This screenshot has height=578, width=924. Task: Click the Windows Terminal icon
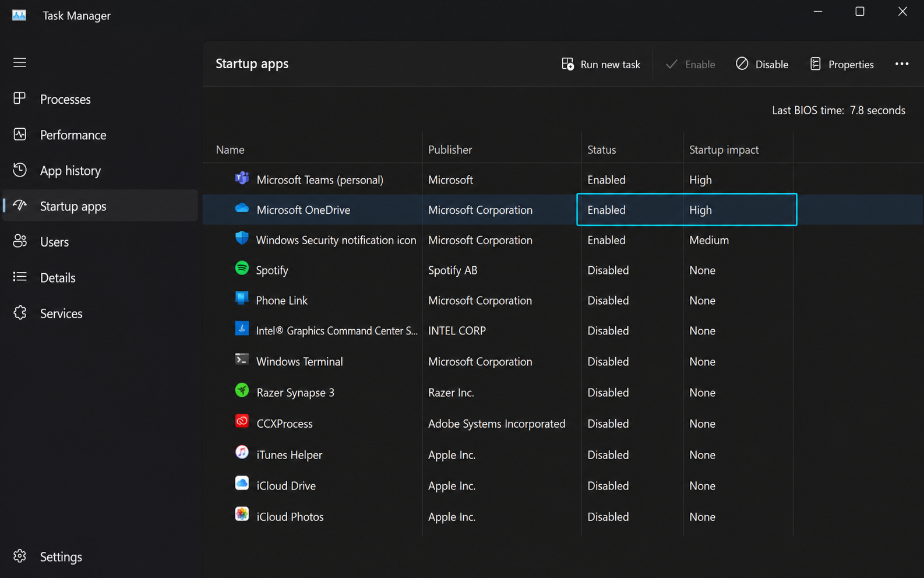tap(242, 359)
